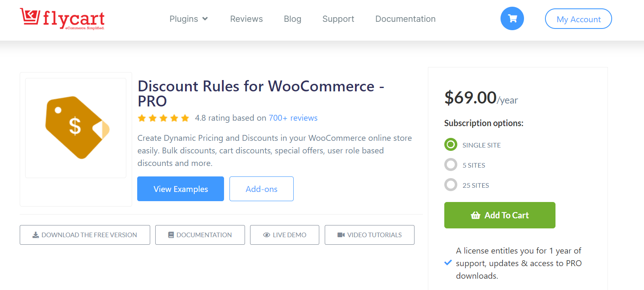Open the shopping cart icon button
Viewport: 644px width, 290px height.
pos(512,18)
